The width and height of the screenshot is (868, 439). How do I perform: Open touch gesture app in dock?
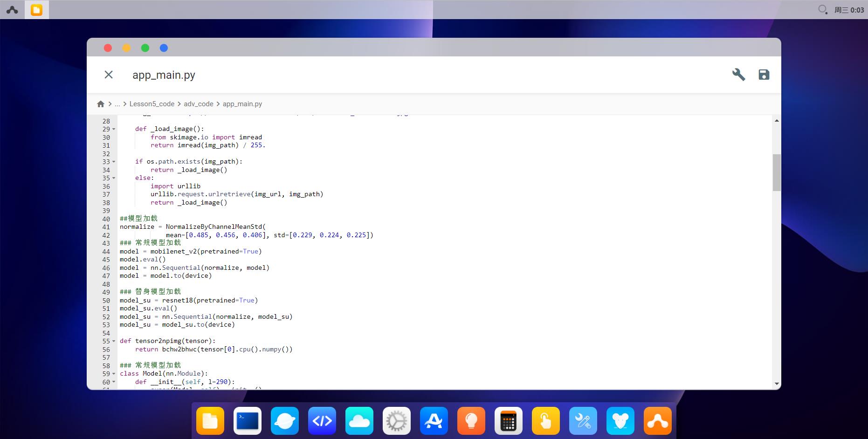pyautogui.click(x=546, y=421)
